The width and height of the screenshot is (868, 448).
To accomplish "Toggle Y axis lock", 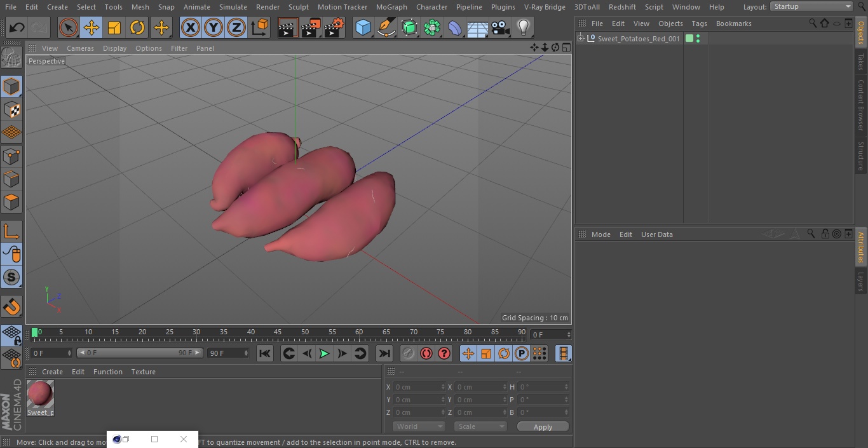I will tap(214, 27).
